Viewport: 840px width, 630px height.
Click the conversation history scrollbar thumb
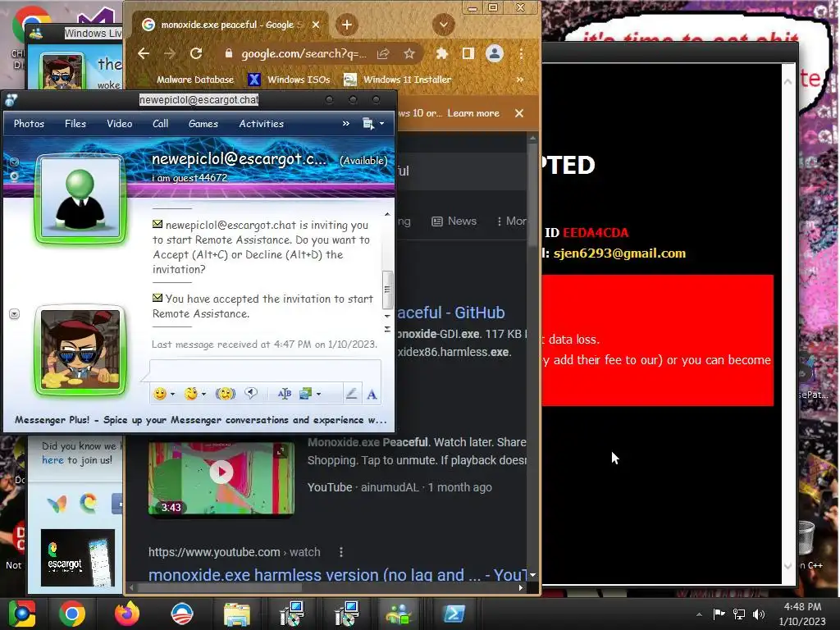click(x=387, y=290)
